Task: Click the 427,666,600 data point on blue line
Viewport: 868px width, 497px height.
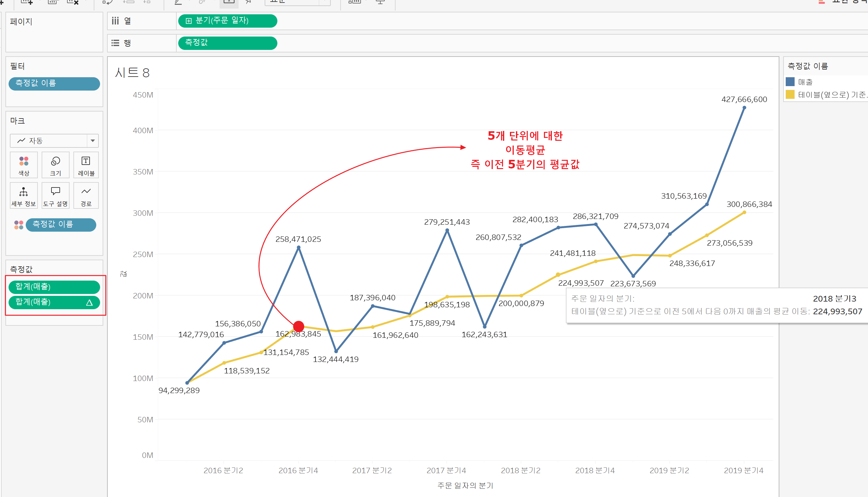Action: tap(744, 108)
